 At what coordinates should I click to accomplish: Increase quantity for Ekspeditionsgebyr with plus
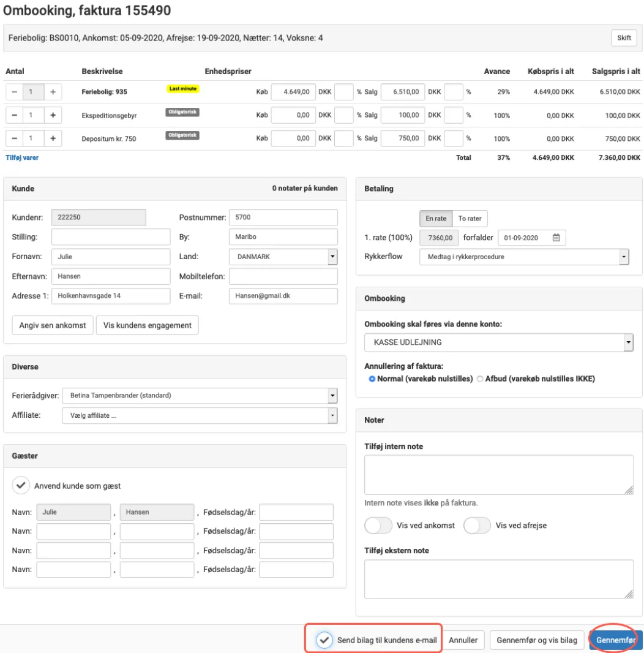[53, 115]
